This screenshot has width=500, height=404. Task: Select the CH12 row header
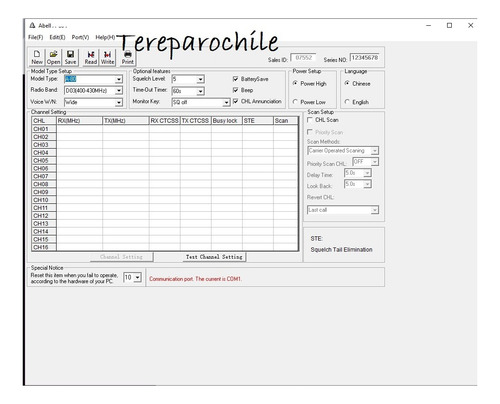click(x=44, y=216)
